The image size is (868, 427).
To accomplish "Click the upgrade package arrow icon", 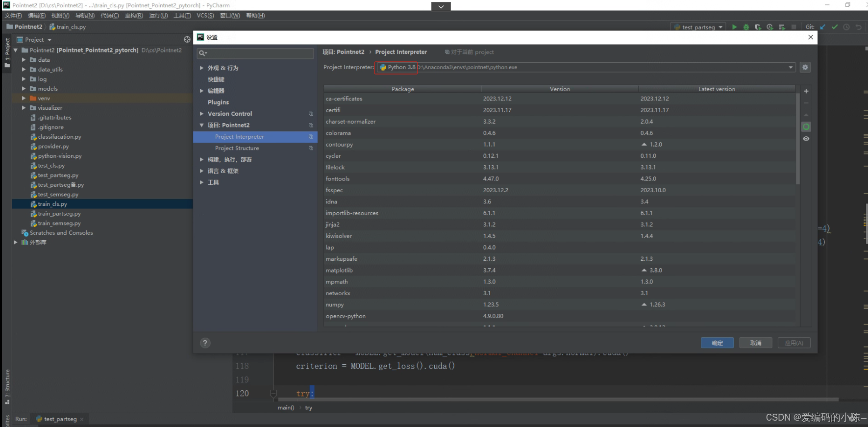I will pyautogui.click(x=806, y=115).
